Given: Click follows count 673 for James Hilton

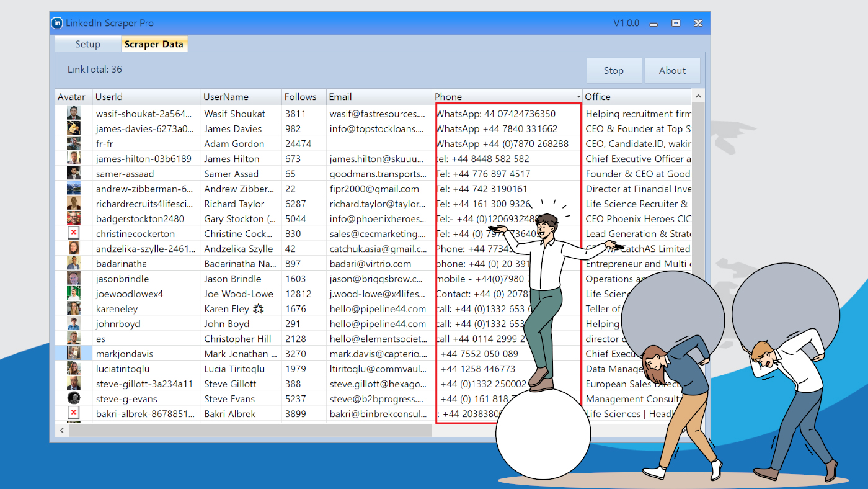Looking at the screenshot, I should (x=293, y=159).
